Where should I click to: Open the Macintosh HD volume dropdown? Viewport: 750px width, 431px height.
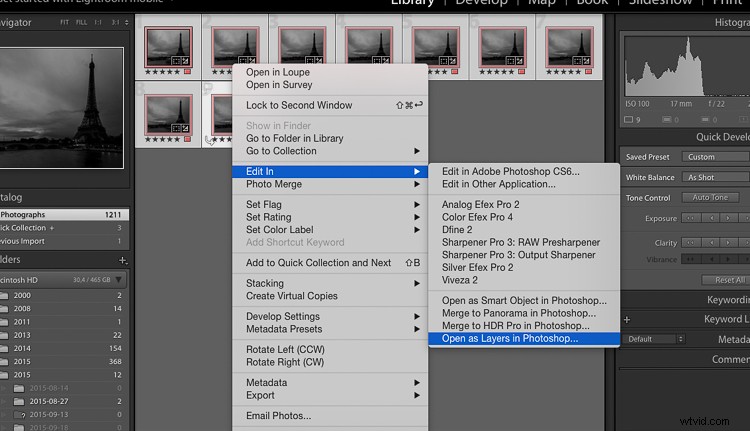point(119,280)
